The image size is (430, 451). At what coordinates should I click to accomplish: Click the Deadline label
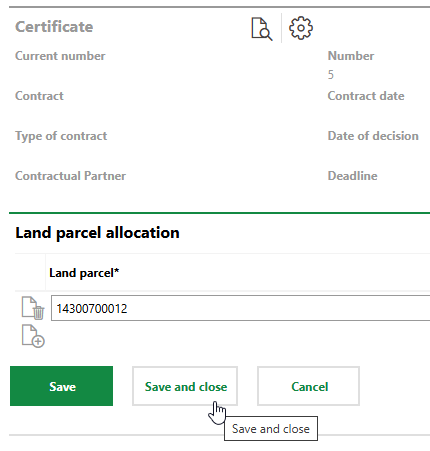[353, 176]
